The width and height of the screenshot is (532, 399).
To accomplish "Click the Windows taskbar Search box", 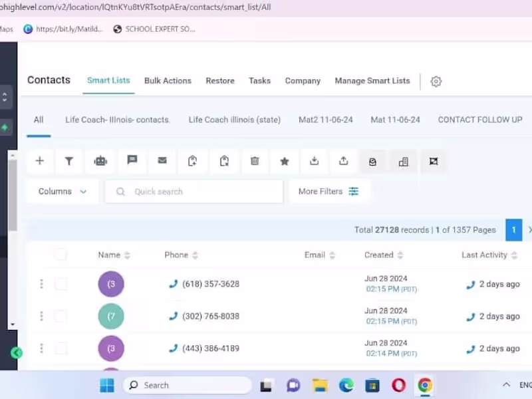I will [188, 386].
